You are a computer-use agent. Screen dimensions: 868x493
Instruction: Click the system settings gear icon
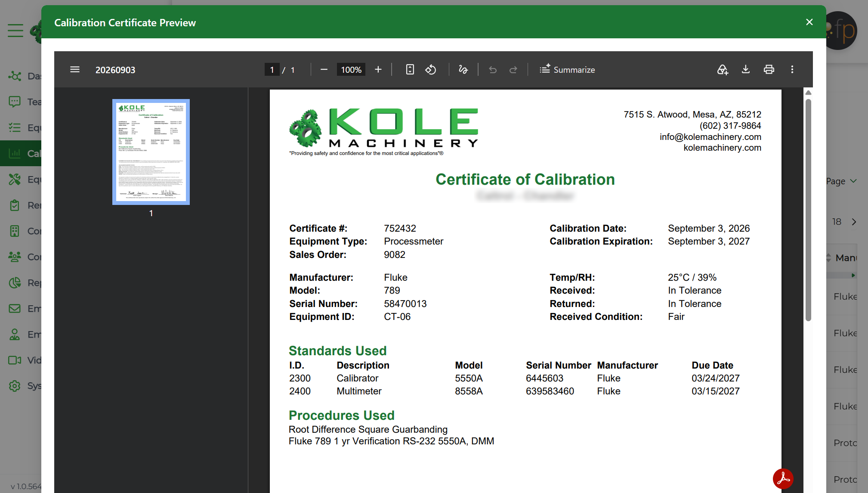click(15, 386)
